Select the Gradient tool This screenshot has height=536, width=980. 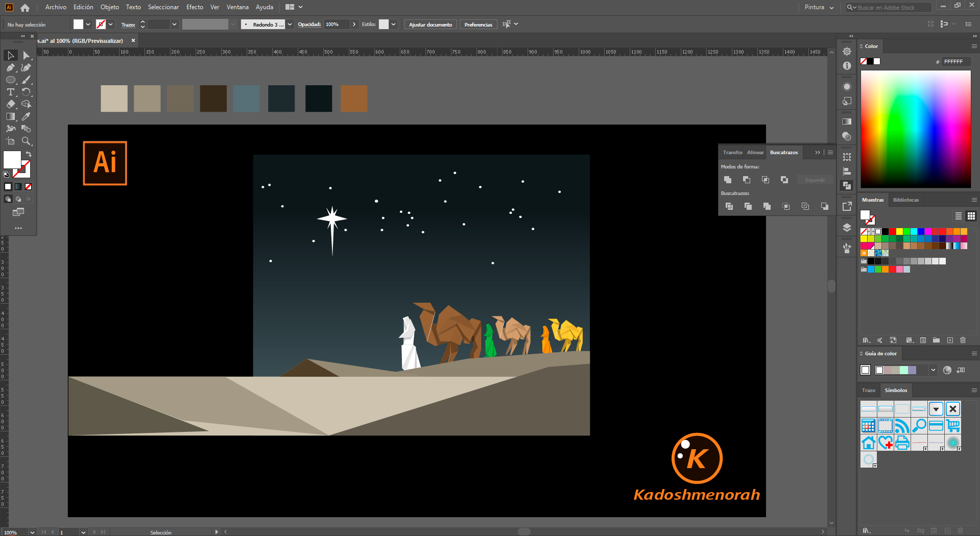(x=11, y=116)
